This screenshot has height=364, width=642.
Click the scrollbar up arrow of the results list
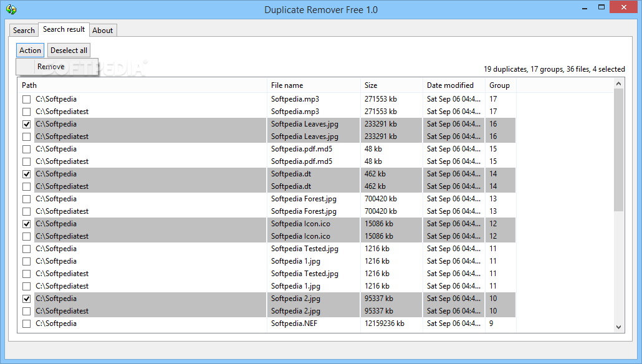(x=619, y=84)
